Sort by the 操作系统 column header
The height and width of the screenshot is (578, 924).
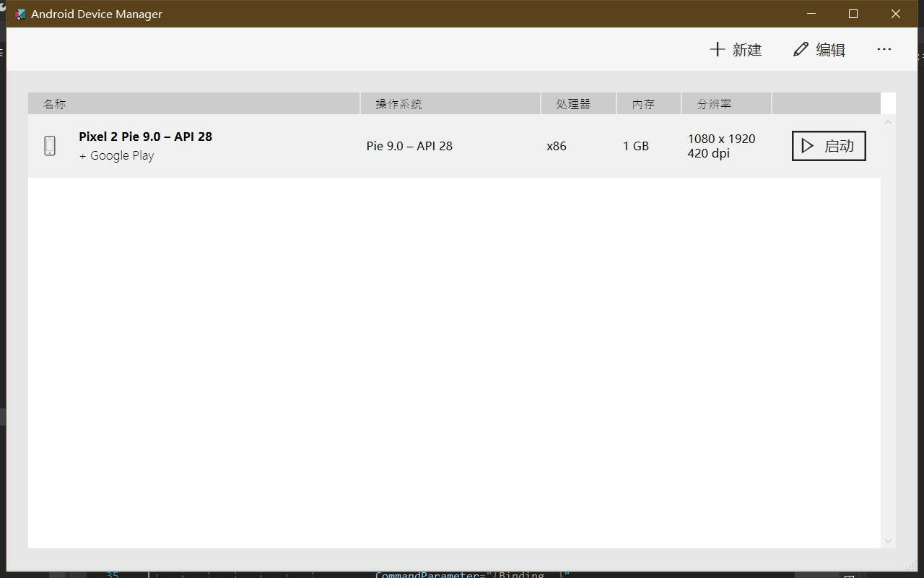click(x=450, y=104)
